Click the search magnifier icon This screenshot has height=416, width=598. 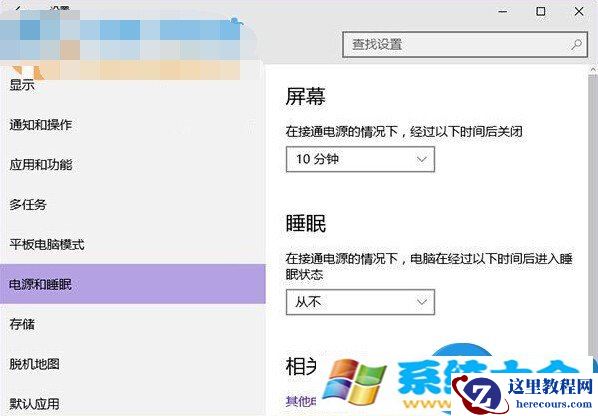click(x=576, y=45)
